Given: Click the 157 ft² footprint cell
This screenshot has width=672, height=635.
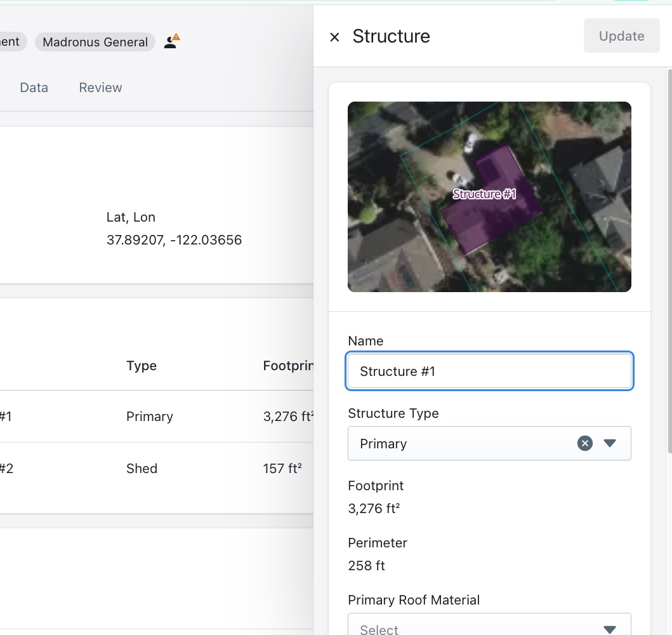Looking at the screenshot, I should tap(282, 468).
